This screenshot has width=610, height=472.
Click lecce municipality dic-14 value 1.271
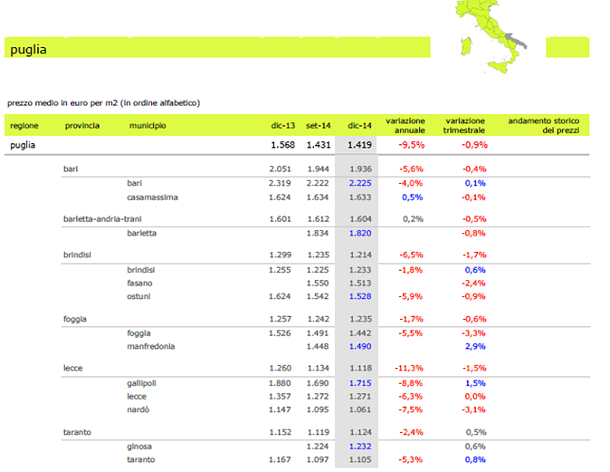(x=360, y=397)
